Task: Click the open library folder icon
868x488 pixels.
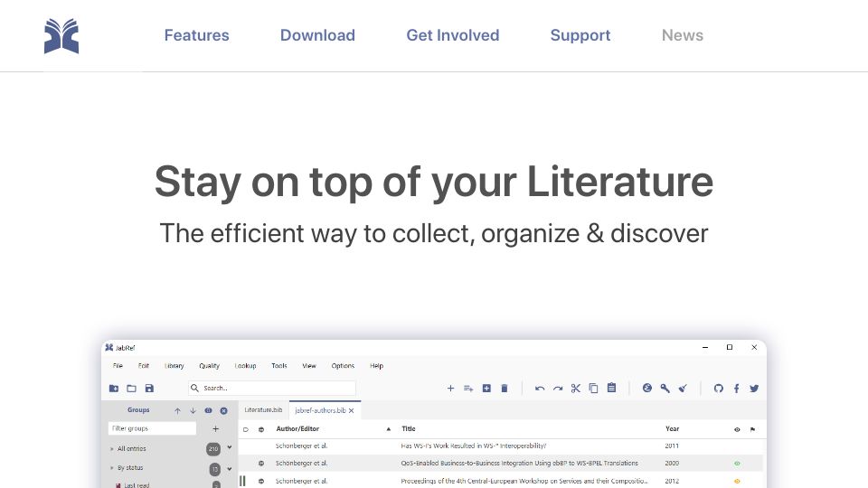Action: click(x=132, y=389)
